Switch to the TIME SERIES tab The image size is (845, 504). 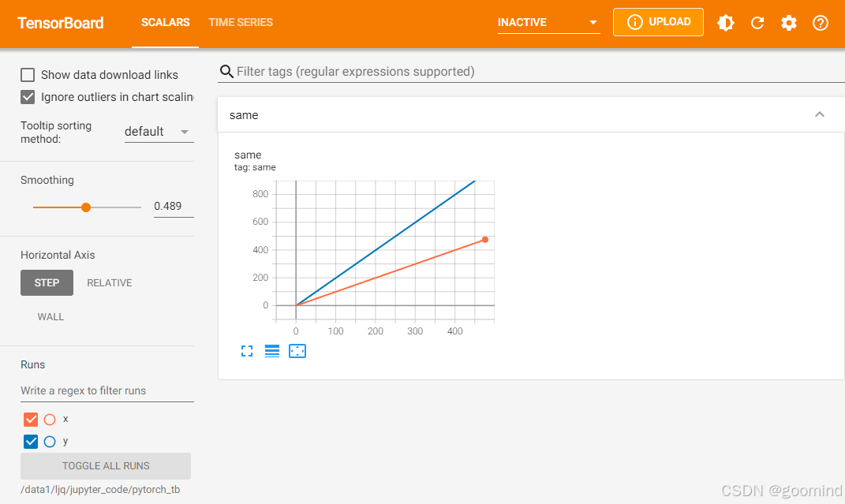click(241, 23)
